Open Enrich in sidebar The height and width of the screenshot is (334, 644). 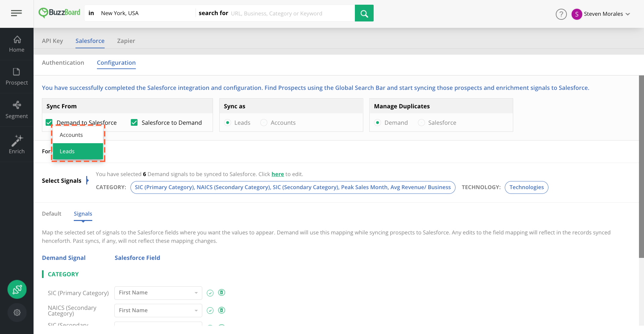click(17, 145)
